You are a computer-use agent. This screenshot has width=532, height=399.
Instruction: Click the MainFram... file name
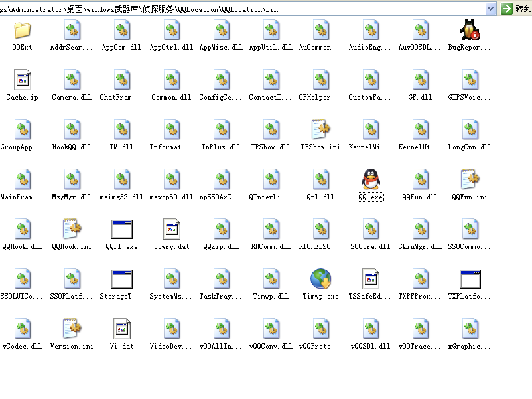21,197
